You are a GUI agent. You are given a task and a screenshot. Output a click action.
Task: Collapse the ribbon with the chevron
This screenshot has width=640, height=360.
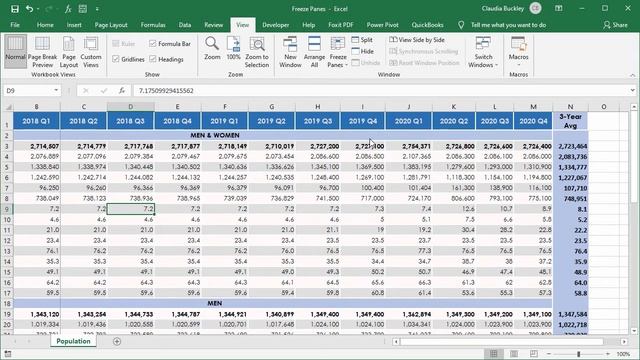[632, 75]
